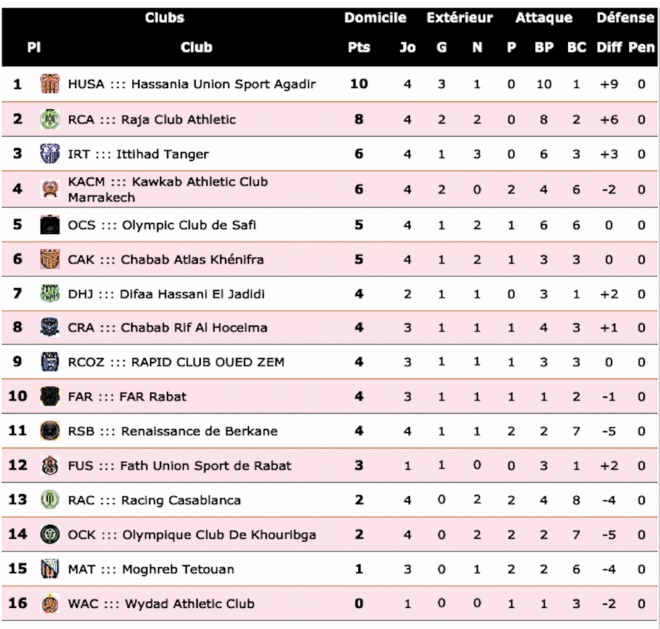
Task: Click the Chabab Atlas Khénifra crest
Action: pos(49,259)
